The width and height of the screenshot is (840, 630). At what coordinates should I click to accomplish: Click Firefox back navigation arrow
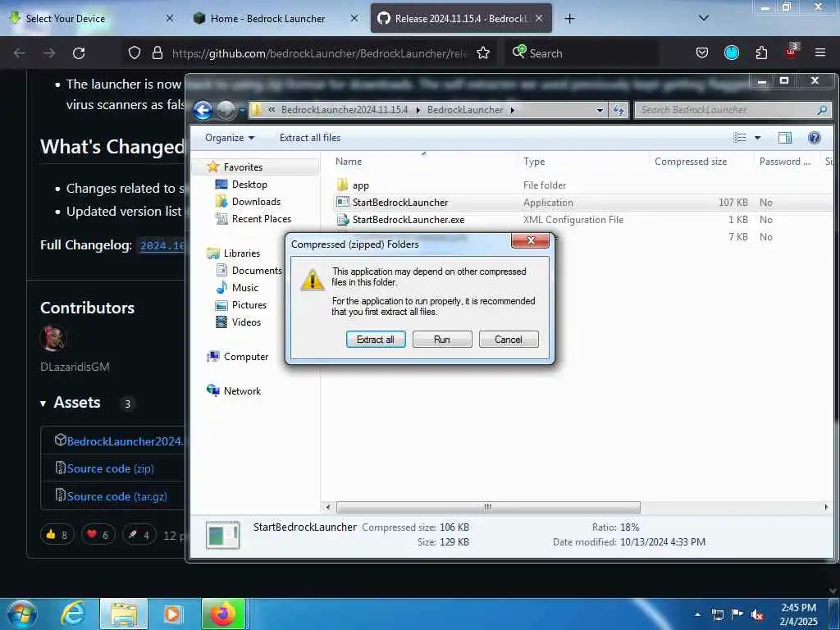click(20, 53)
